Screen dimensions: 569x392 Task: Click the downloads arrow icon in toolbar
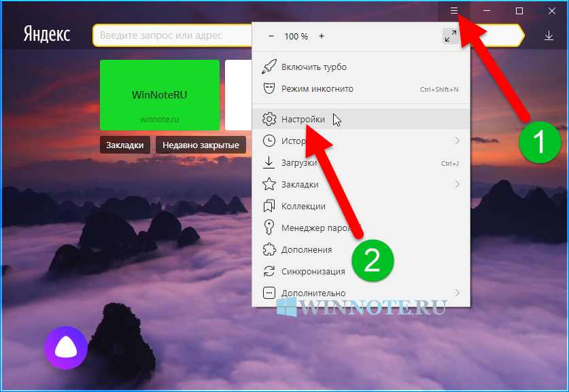click(x=549, y=35)
